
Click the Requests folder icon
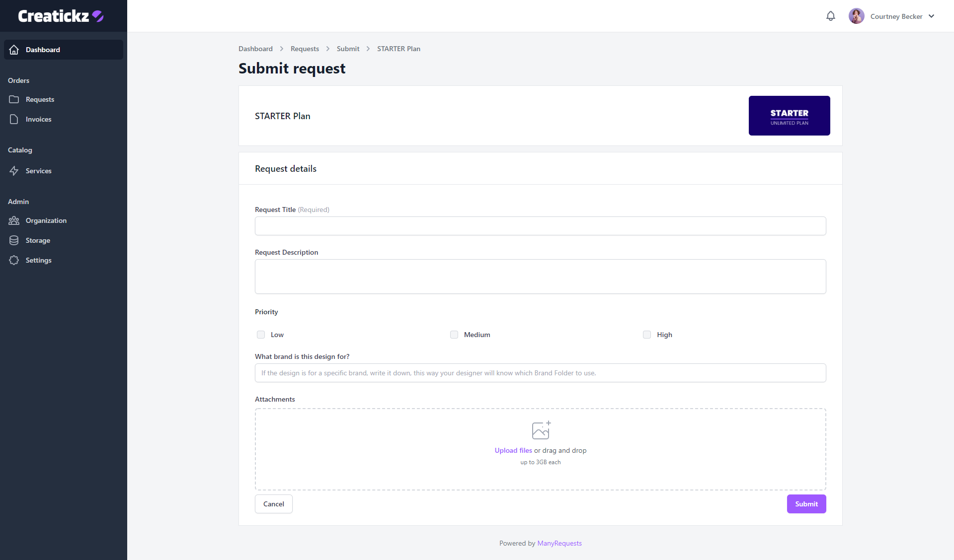point(14,99)
